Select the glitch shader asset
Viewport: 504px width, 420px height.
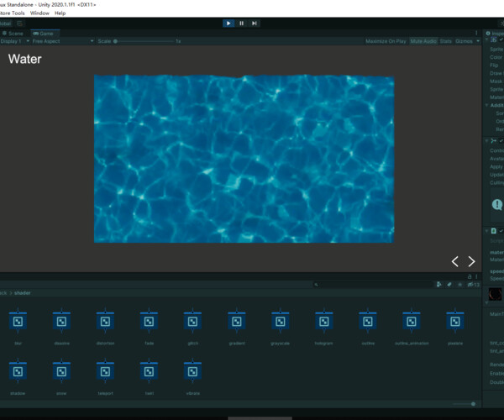point(193,327)
